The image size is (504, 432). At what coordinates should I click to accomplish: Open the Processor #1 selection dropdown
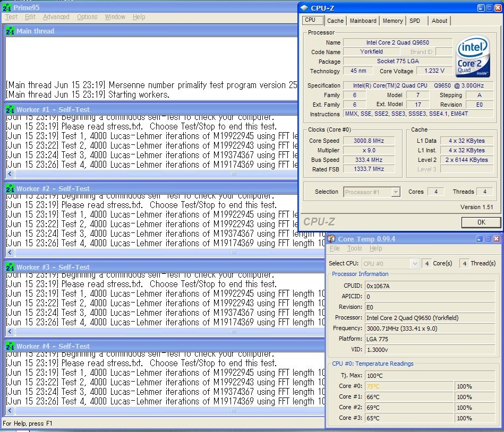372,192
